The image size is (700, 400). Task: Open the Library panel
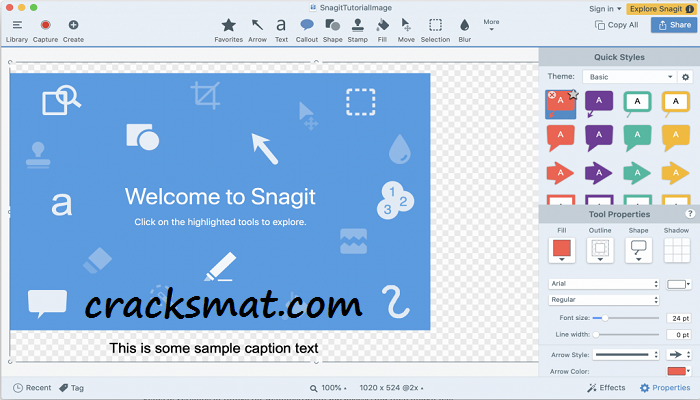click(17, 31)
